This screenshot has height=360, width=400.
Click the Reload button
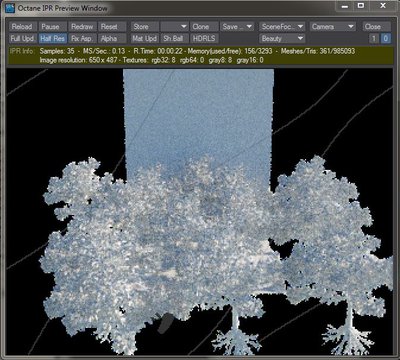(x=23, y=27)
